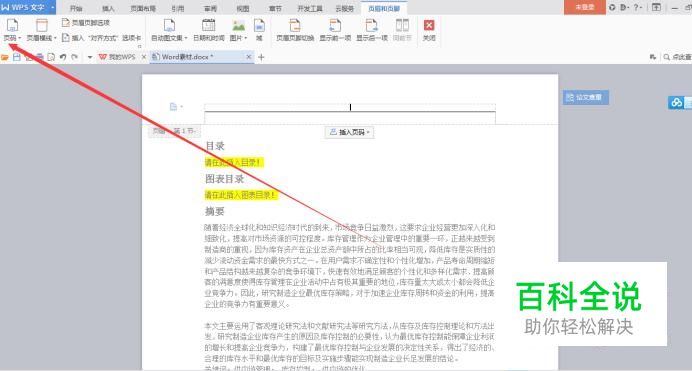Click the 插入页码 dropdown below header

pos(350,132)
